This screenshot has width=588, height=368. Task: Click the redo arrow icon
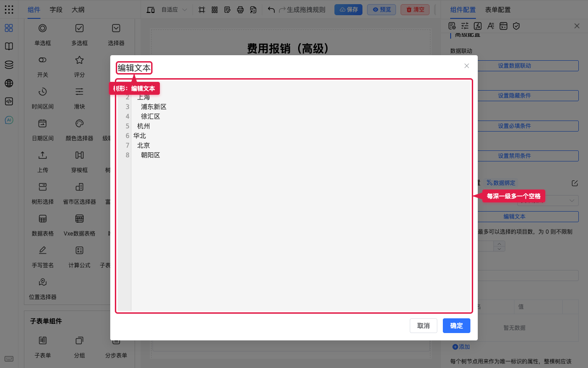283,10
